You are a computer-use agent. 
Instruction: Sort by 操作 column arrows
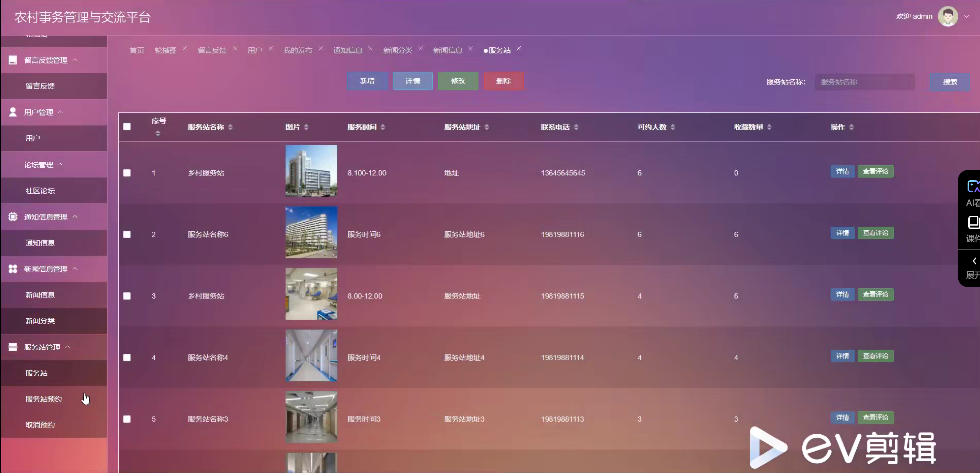pos(852,127)
